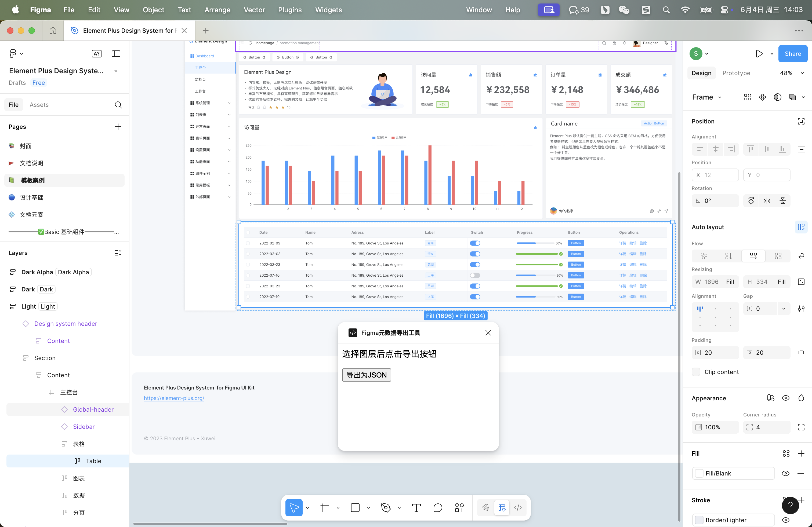Viewport: 812px width, 527px height.
Task: Click the search icon in File panel
Action: click(x=118, y=105)
